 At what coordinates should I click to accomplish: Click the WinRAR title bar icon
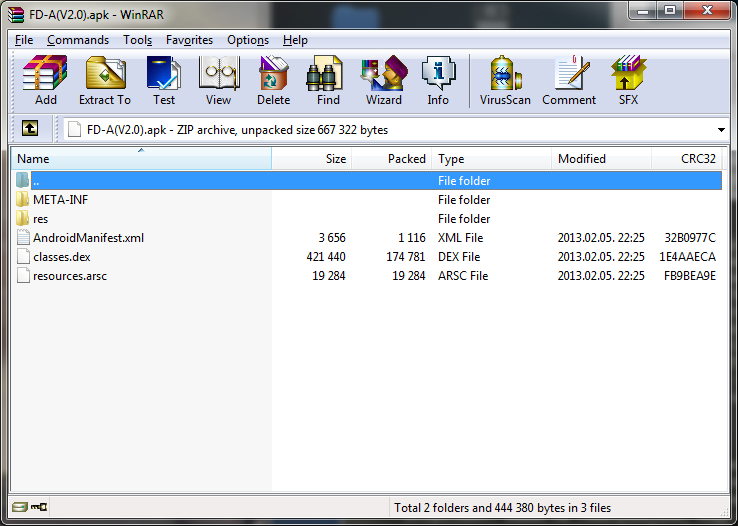coord(16,15)
